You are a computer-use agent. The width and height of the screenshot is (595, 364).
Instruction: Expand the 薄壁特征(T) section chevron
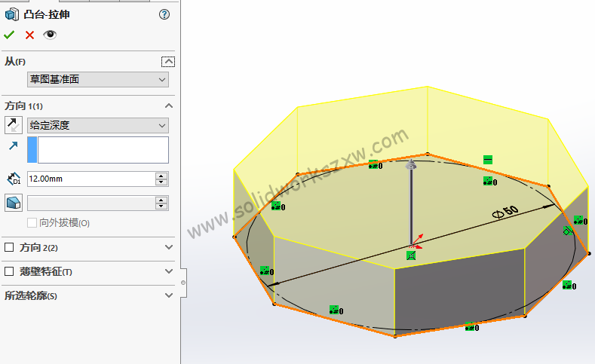tap(169, 271)
